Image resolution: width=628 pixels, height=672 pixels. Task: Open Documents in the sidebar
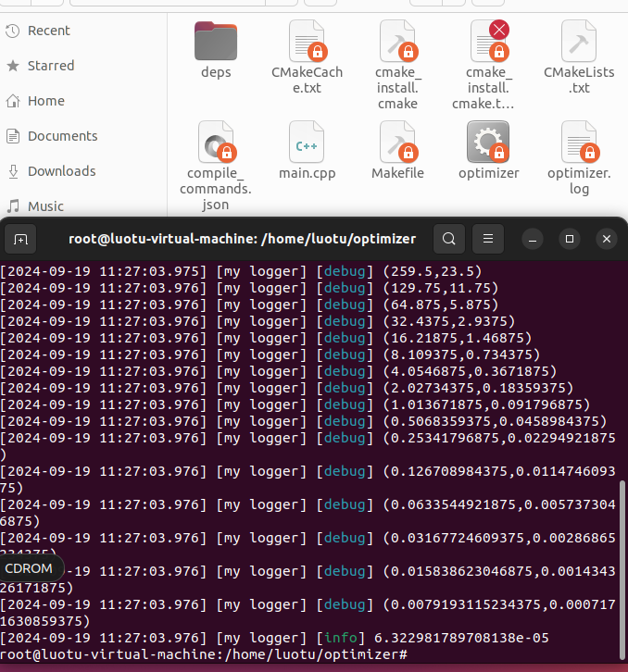click(62, 136)
